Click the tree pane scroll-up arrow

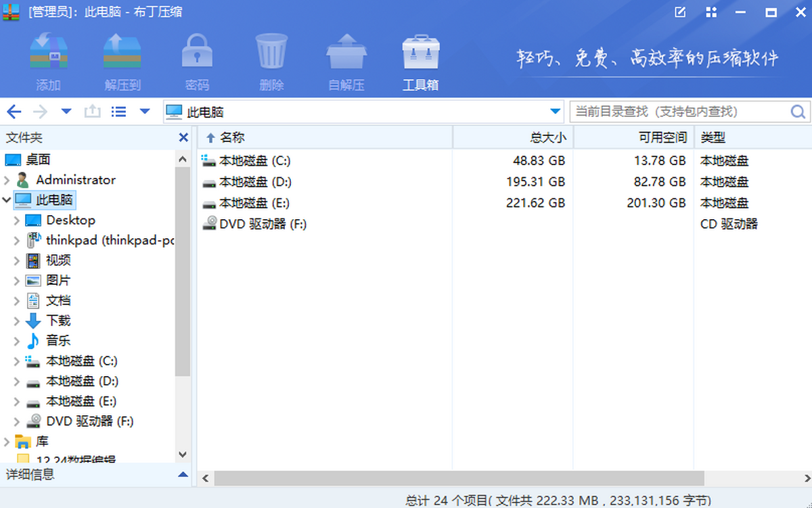pos(183,158)
